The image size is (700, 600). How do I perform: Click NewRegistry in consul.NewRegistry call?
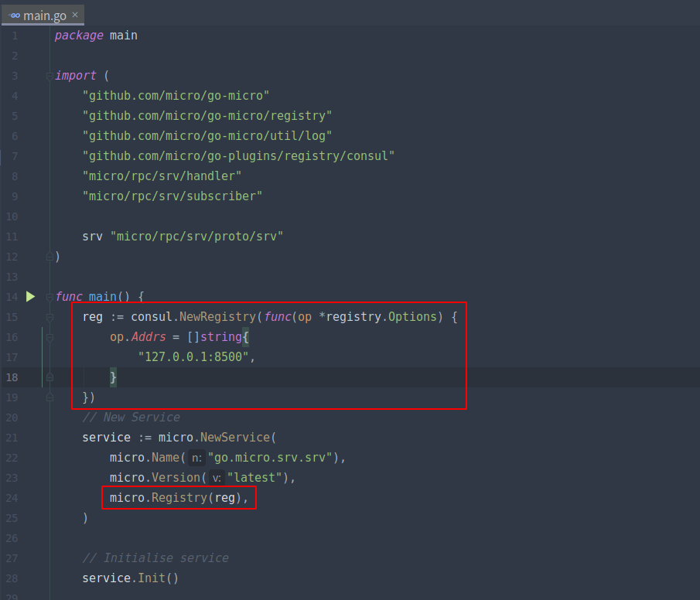point(217,316)
